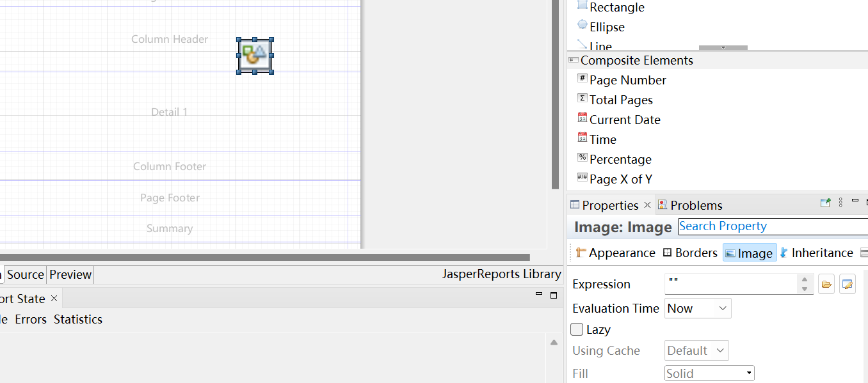Image resolution: width=868 pixels, height=383 pixels.
Task: Open the Image properties section
Action: coord(750,253)
